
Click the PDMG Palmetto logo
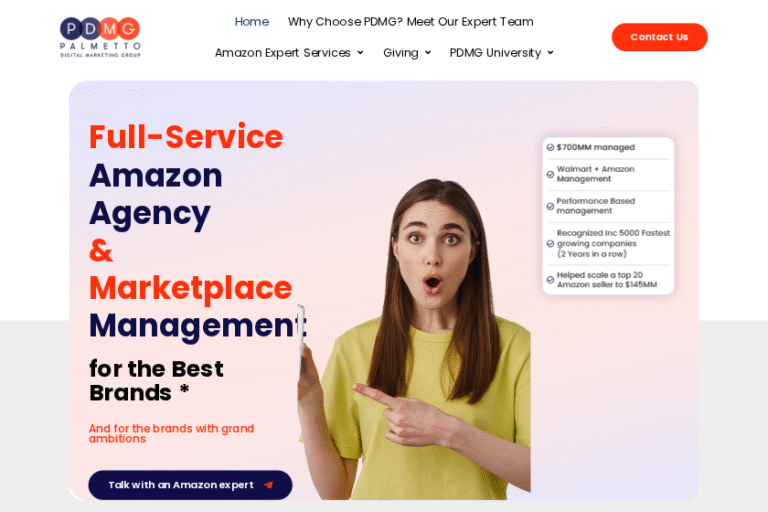[x=100, y=37]
